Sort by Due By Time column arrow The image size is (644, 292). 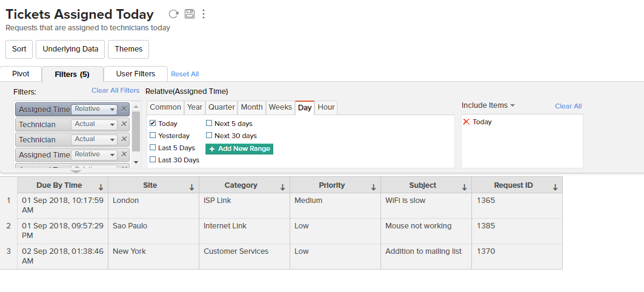(x=101, y=187)
